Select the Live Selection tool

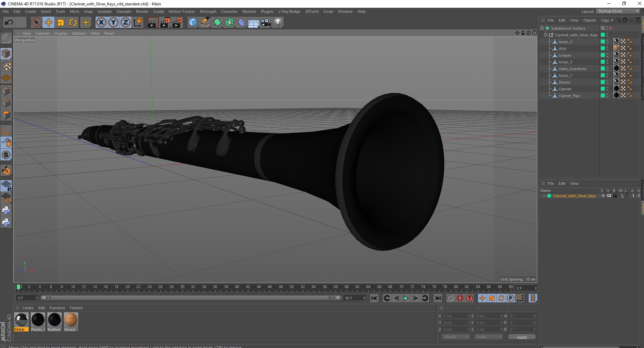click(x=36, y=23)
